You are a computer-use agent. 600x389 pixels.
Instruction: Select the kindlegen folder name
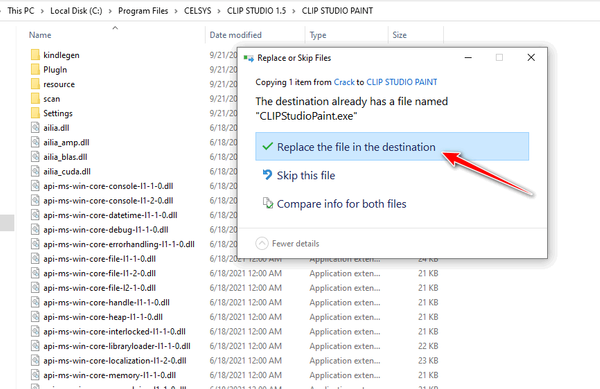tap(61, 55)
